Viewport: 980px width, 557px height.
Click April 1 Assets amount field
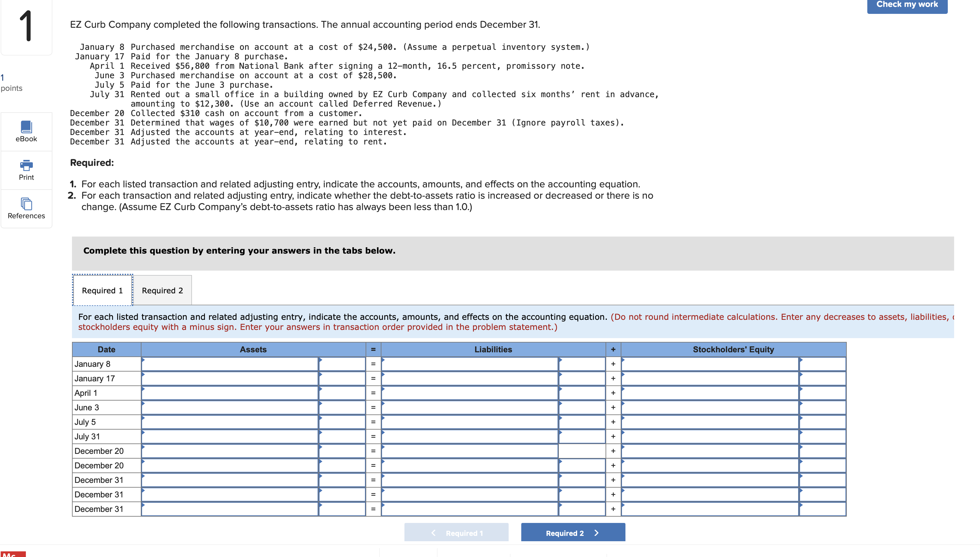(x=342, y=393)
